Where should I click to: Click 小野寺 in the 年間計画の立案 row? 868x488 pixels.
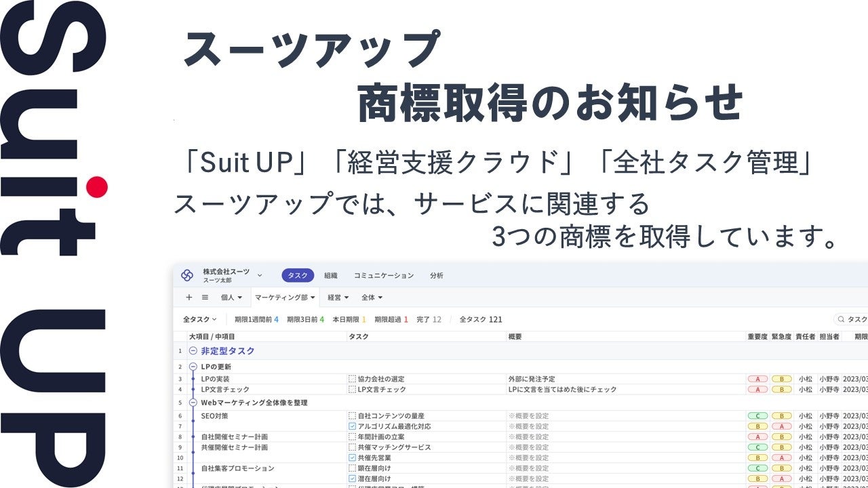pos(829,437)
